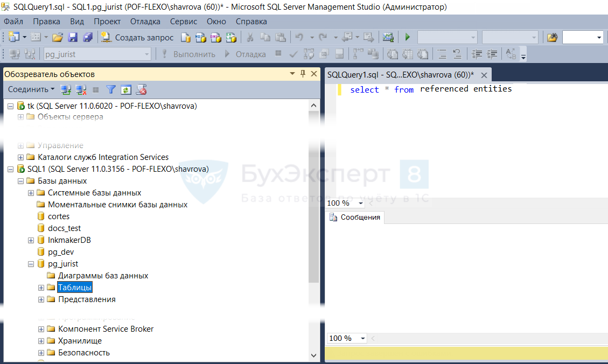Viewport: 608px width, 364px height.
Task: Expand the Представления folder
Action: pyautogui.click(x=41, y=299)
